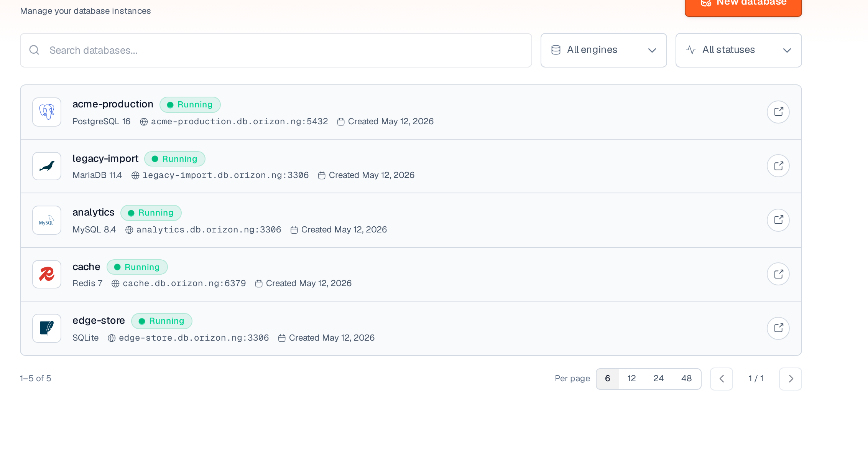868x468 pixels.
Task: Click the 1–5 of 5 count text
Action: click(x=36, y=379)
